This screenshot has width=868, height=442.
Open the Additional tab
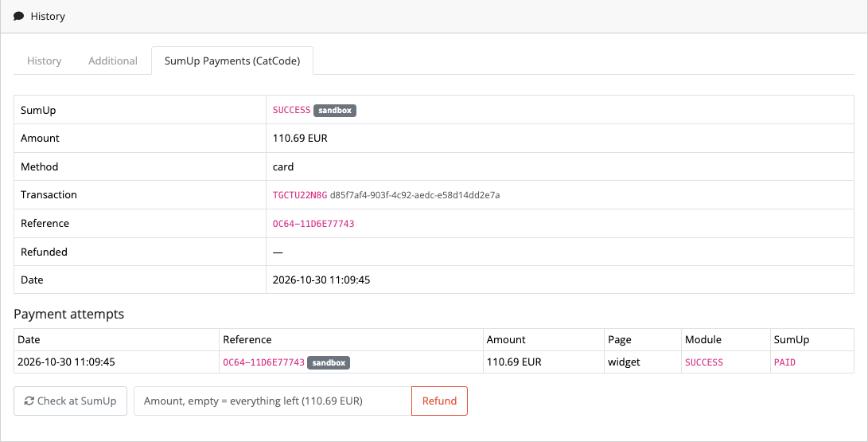coord(113,61)
